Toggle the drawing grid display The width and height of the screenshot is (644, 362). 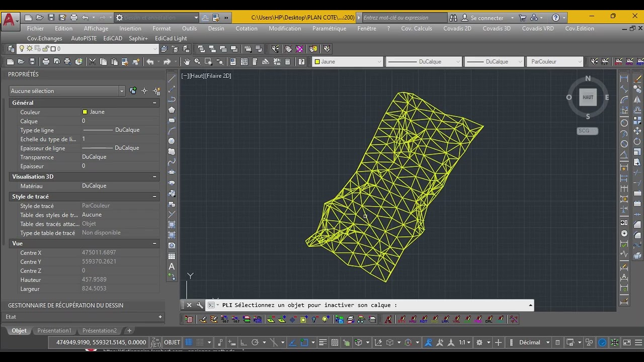click(189, 342)
